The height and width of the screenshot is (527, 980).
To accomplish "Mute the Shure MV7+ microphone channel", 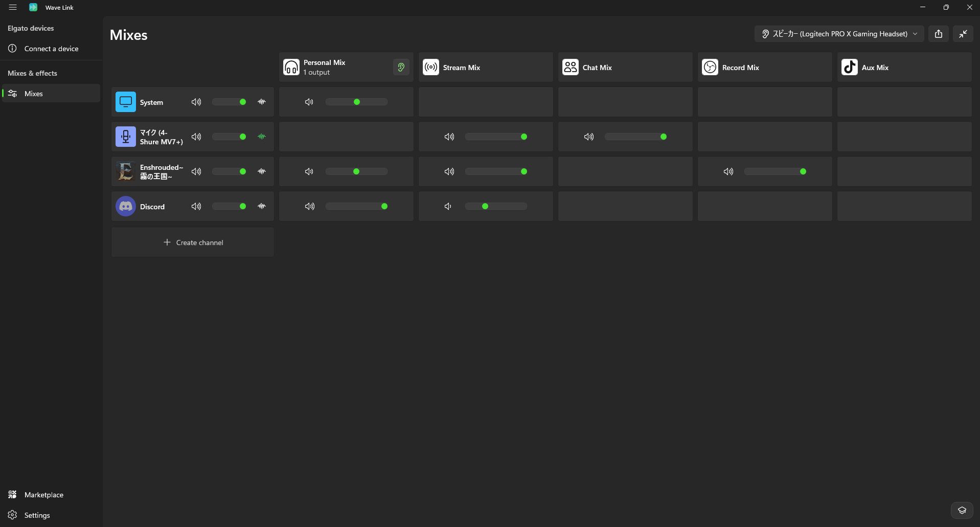I will [x=196, y=137].
